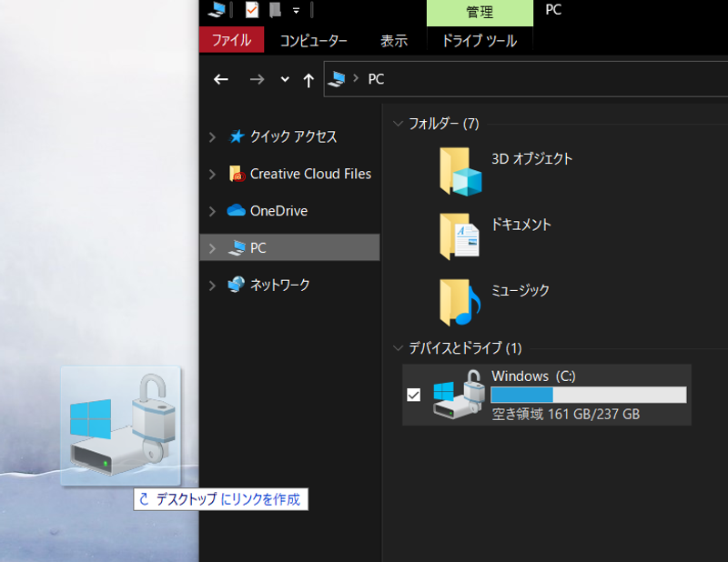Switch to the 表示 ribbon tab
Image resolution: width=728 pixels, height=562 pixels.
[x=394, y=40]
